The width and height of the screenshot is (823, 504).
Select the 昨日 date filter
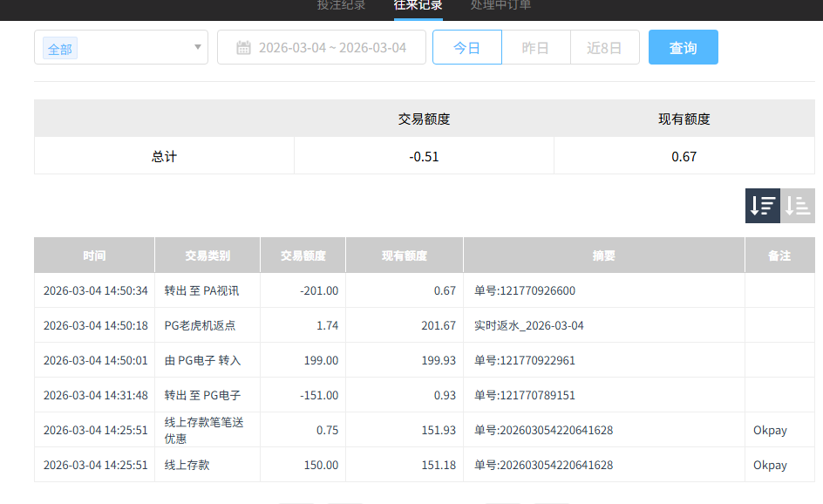(535, 48)
